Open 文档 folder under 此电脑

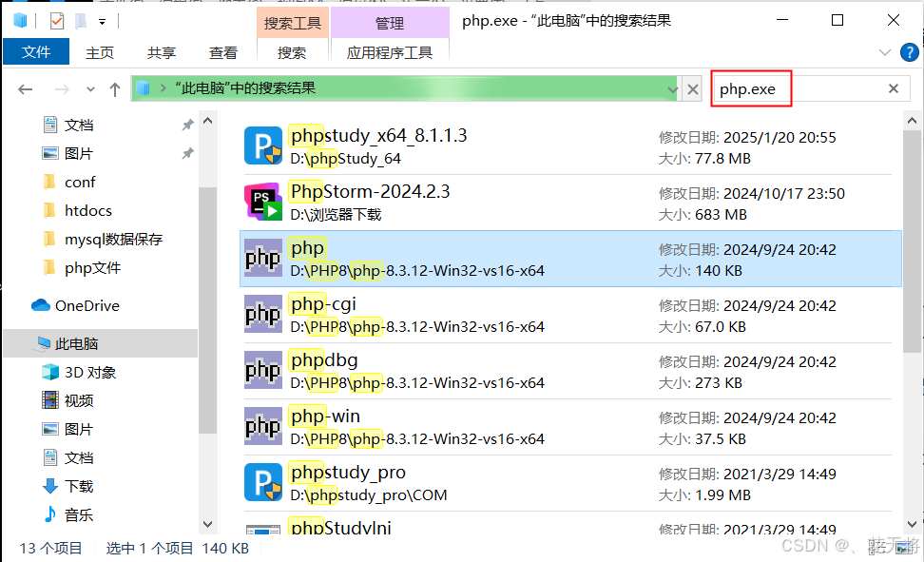pos(67,457)
